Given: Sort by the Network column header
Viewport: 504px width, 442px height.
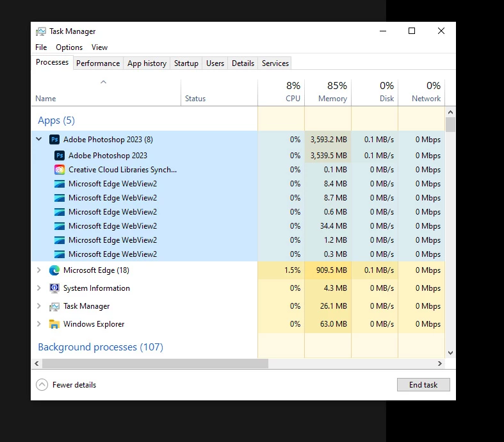Looking at the screenshot, I should 422,93.
